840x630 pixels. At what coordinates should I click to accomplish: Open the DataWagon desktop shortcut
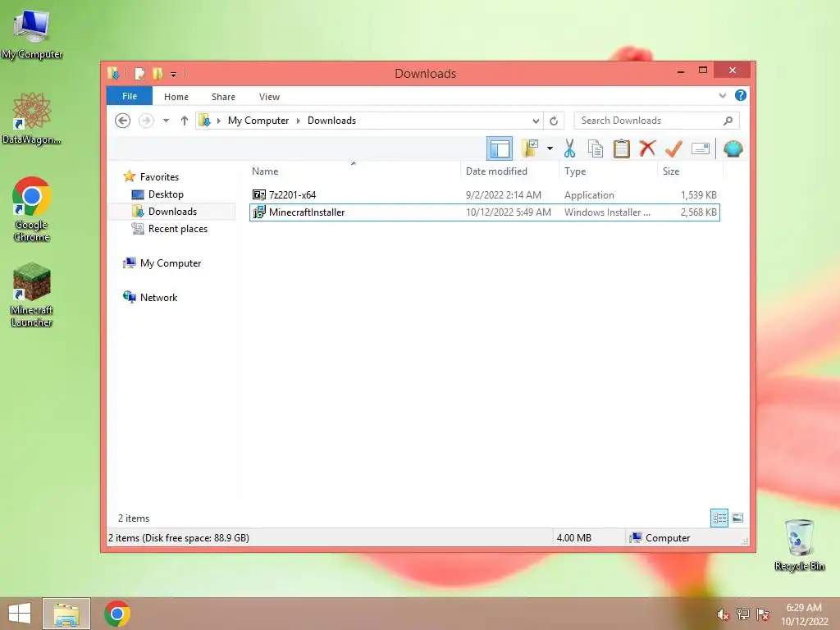click(x=32, y=118)
